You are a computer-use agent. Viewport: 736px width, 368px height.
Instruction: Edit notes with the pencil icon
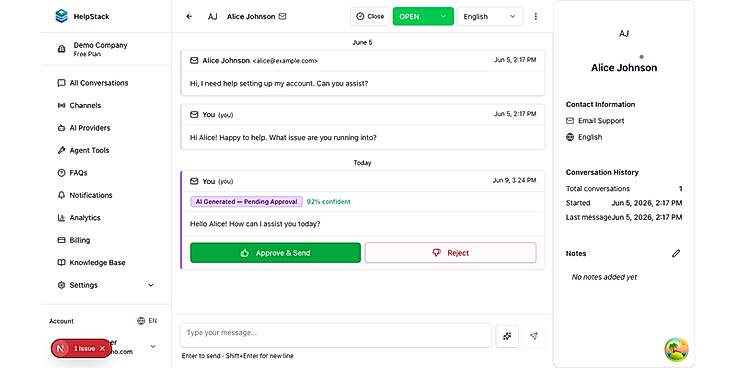click(x=675, y=253)
